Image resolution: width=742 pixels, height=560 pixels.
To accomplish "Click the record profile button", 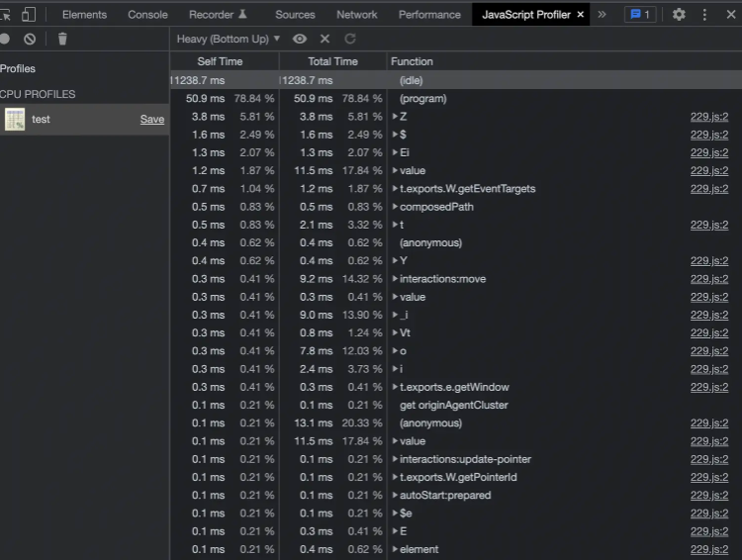I will pos(5,39).
